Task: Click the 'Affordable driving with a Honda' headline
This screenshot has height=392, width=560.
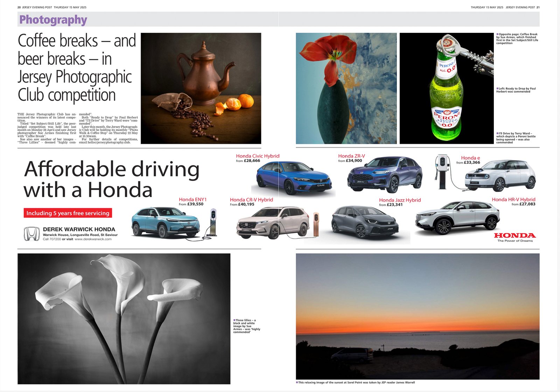Action: [112, 179]
